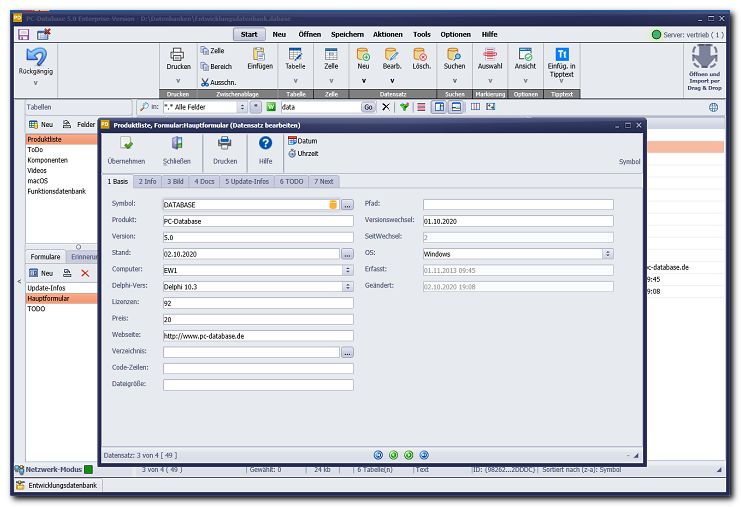741x507 pixels.
Task: Click the Lizenzen input field
Action: (x=258, y=303)
